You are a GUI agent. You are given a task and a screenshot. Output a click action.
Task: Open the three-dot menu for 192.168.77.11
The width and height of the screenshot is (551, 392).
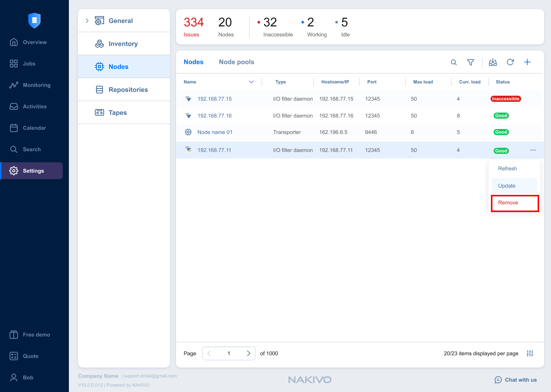click(533, 150)
